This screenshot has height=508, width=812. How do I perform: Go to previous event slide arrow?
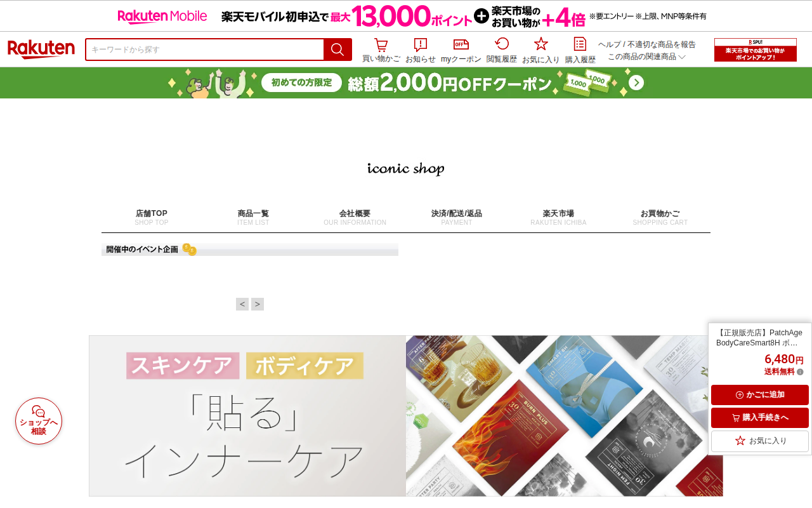click(x=242, y=304)
